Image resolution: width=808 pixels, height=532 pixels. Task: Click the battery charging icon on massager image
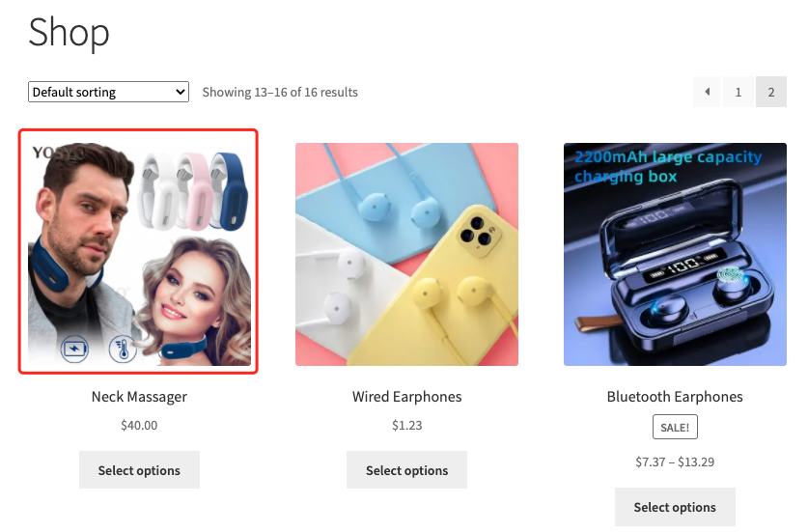(74, 349)
